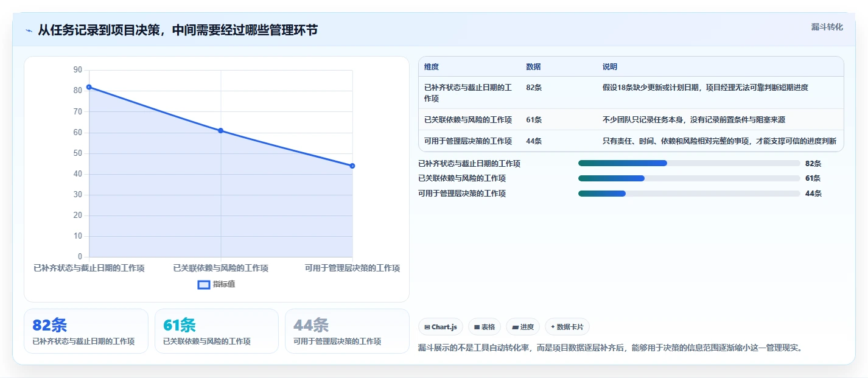Click the table cell showing 82条
This screenshot has height=378, width=868.
[x=534, y=88]
